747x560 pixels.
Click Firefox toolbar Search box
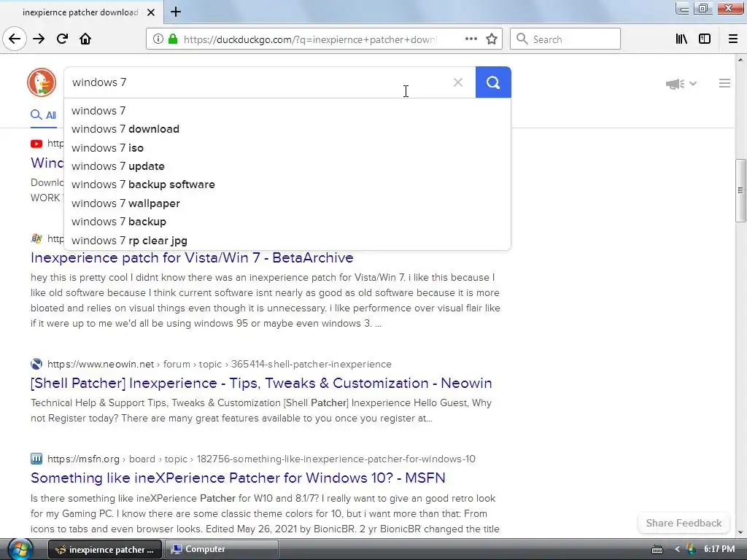(565, 39)
